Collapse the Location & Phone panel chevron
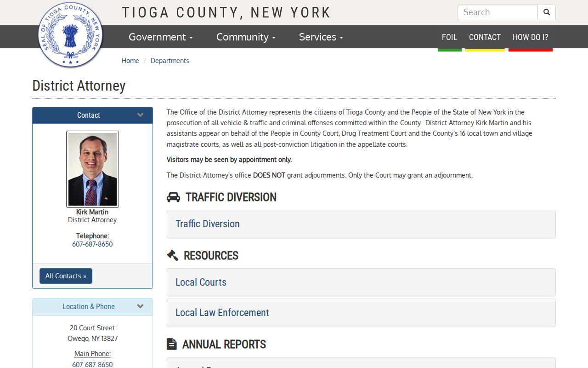 coord(141,306)
